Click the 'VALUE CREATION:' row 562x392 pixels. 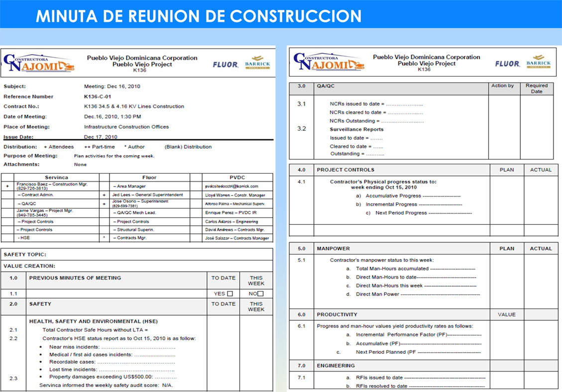[137, 266]
